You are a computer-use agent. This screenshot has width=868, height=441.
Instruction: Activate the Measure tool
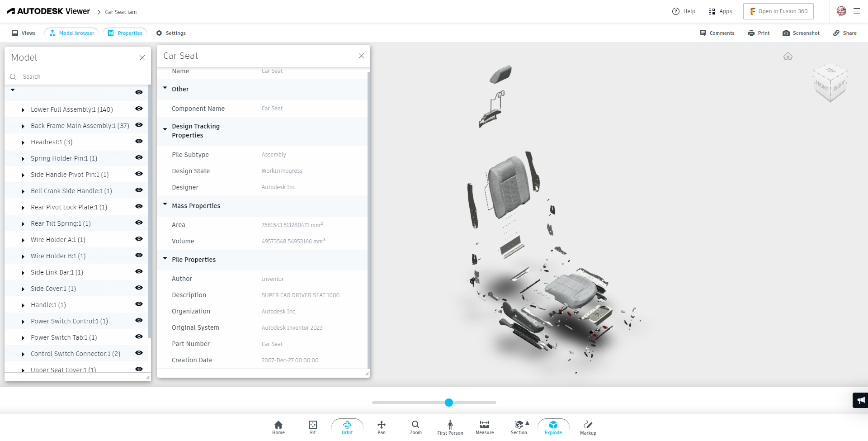coord(484,426)
